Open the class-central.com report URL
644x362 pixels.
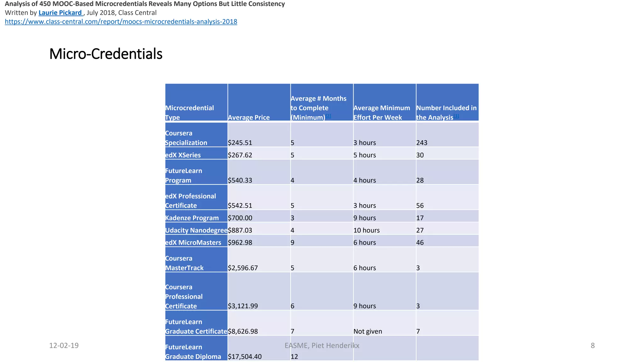(121, 22)
